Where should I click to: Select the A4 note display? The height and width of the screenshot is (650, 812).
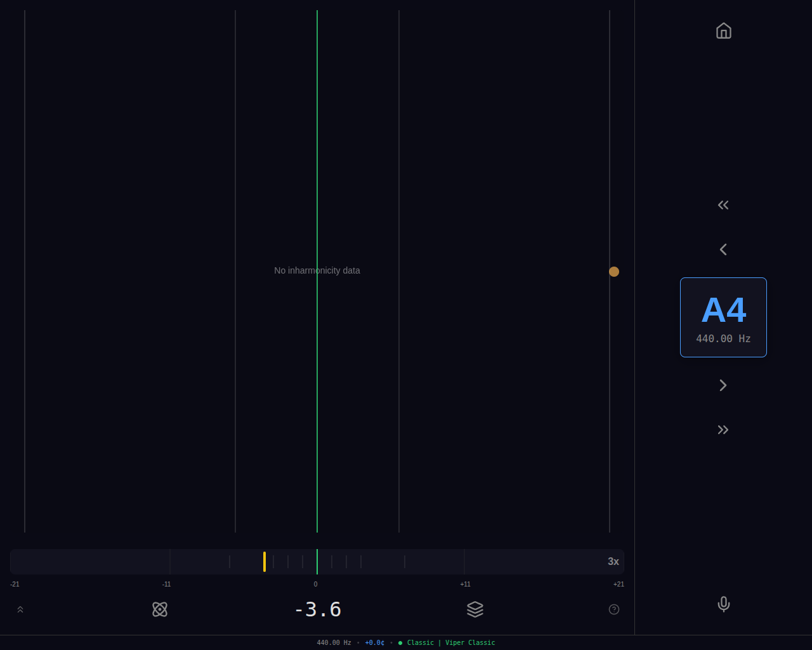pos(723,317)
